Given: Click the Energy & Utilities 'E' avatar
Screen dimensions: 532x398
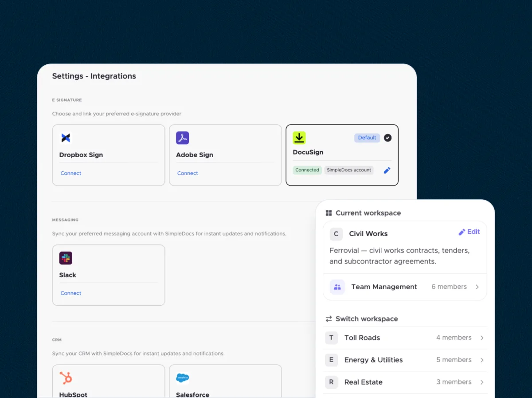Looking at the screenshot, I should click(331, 360).
